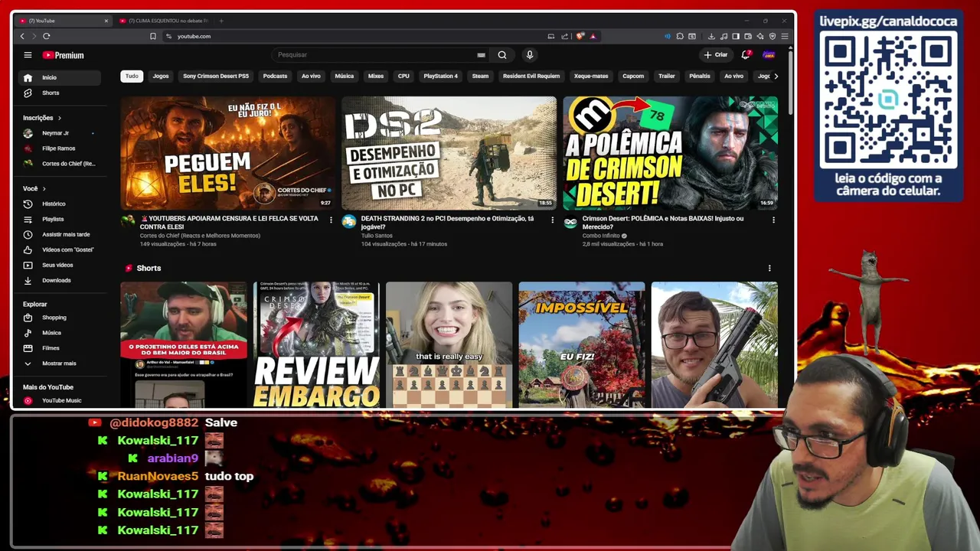Open Filmes under Explorar

click(x=60, y=348)
